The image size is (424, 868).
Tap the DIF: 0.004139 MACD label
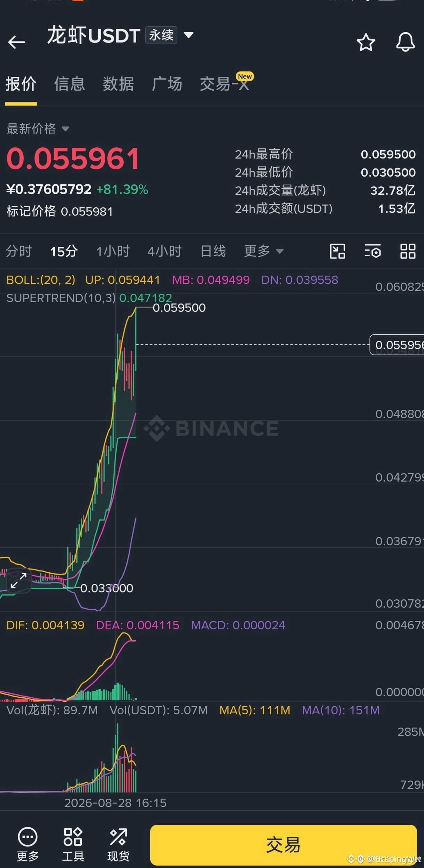(45, 625)
